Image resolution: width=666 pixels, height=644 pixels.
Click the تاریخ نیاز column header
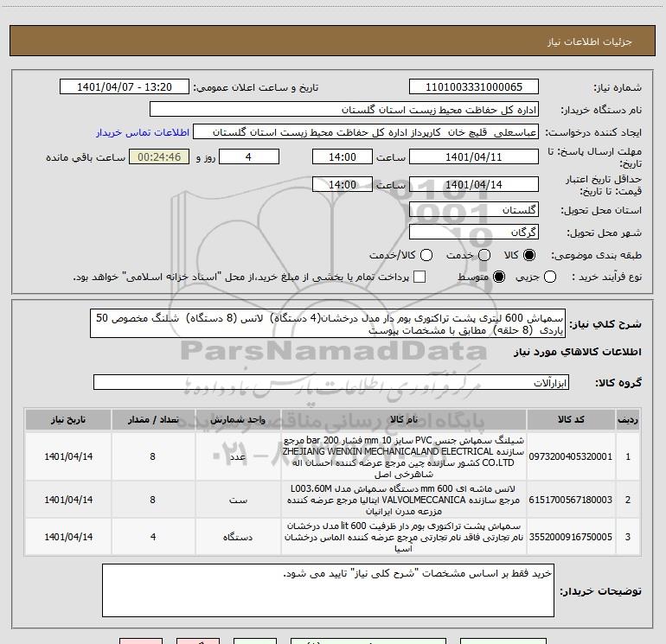coord(68,420)
